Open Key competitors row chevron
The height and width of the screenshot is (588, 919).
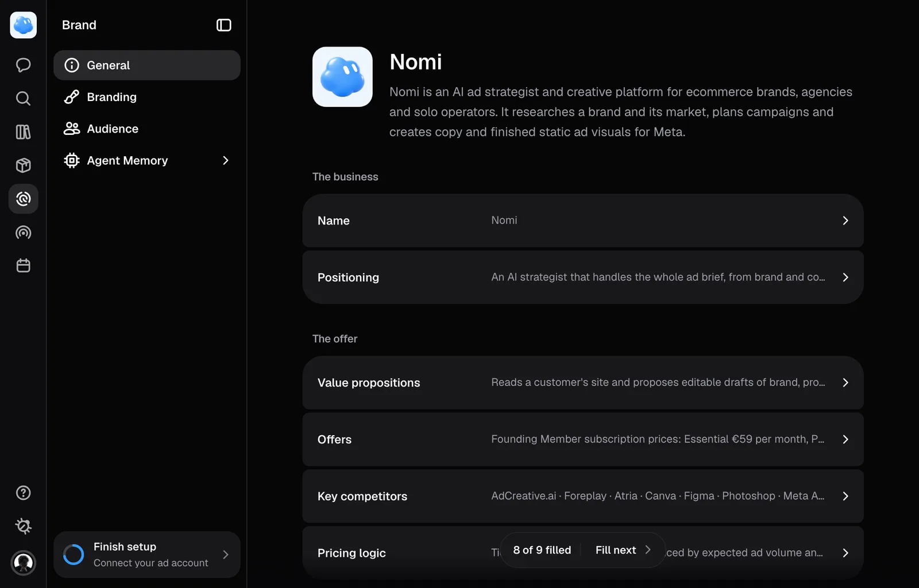click(845, 496)
